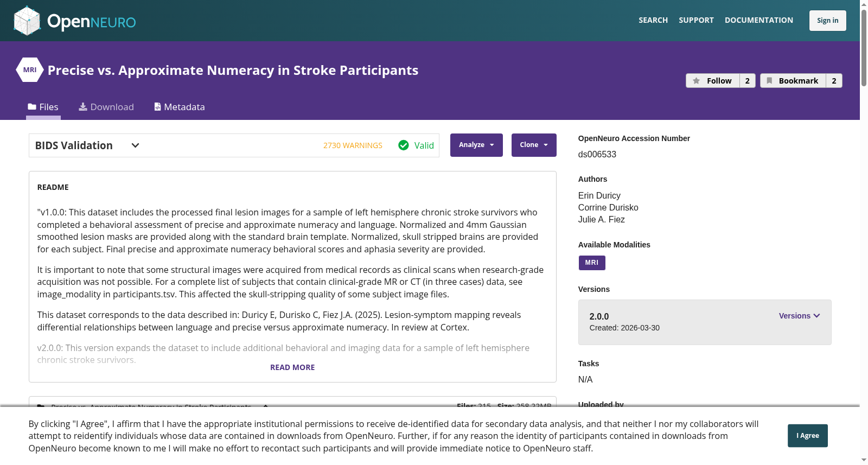Open the Analyze dropdown
The width and height of the screenshot is (868, 465).
coord(476,145)
